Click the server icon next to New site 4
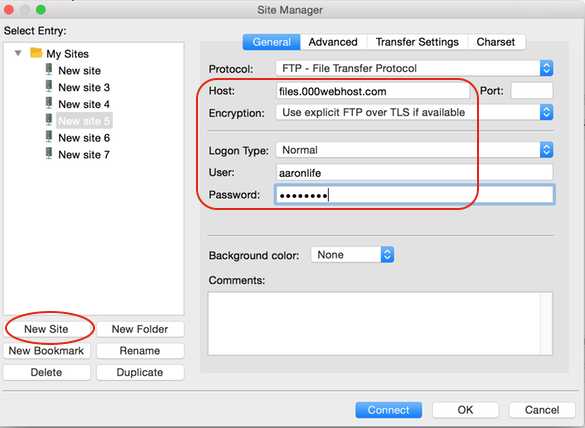585x428 pixels. click(49, 103)
